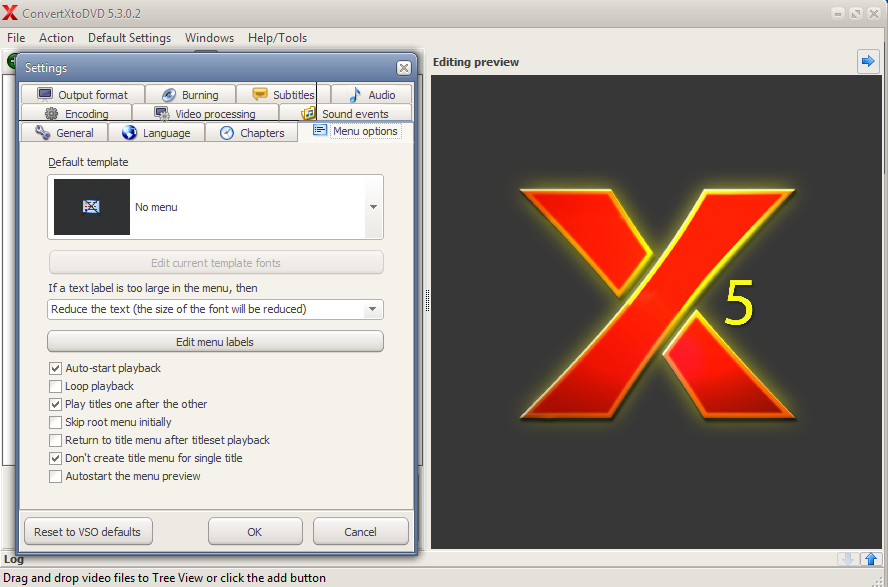Switch to the Chapters tab

(x=251, y=132)
